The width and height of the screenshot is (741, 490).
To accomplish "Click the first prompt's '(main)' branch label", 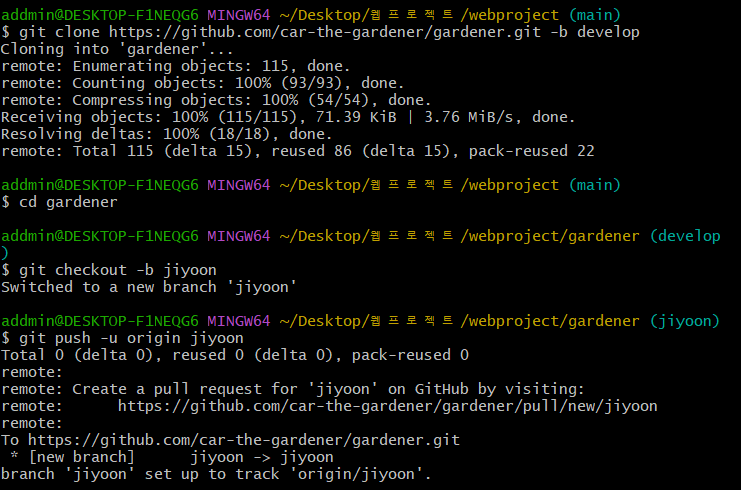I will 595,15.
